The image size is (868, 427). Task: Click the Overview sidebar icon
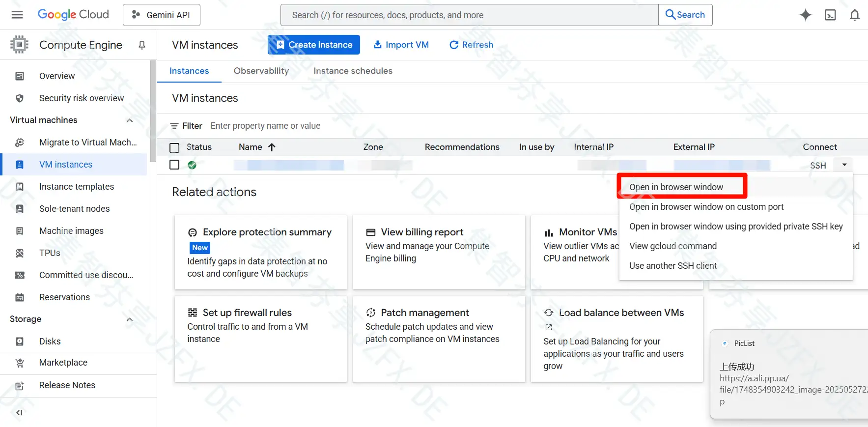click(x=20, y=76)
